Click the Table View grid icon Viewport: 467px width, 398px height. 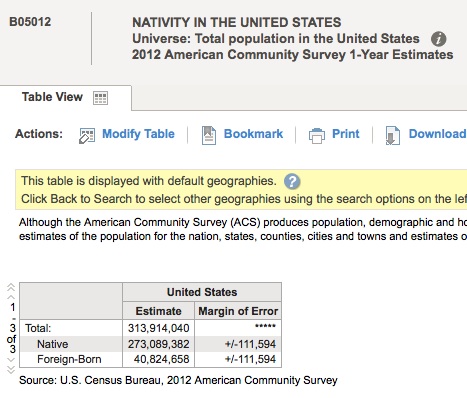tap(100, 98)
